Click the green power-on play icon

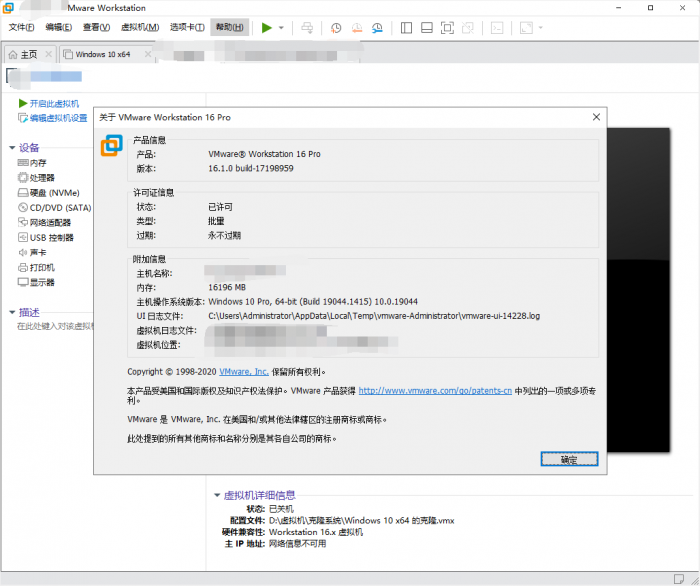click(267, 28)
